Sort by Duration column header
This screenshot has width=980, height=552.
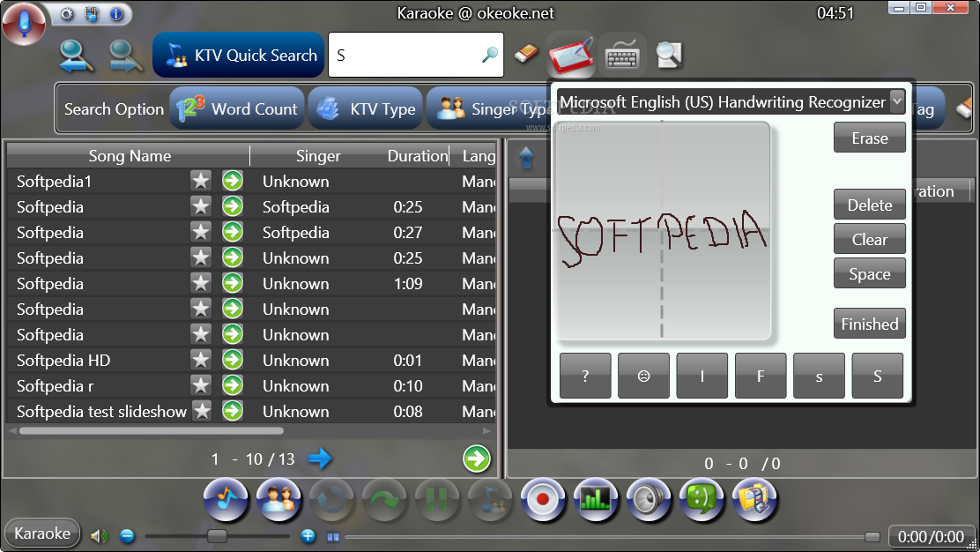pyautogui.click(x=418, y=156)
